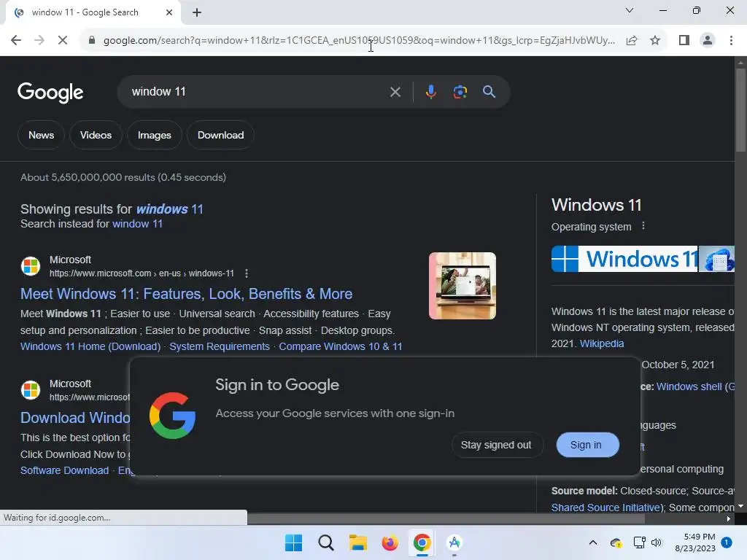The height and width of the screenshot is (560, 747).
Task: Open the laptop thumbnail image for Microsoft result
Action: click(x=462, y=286)
